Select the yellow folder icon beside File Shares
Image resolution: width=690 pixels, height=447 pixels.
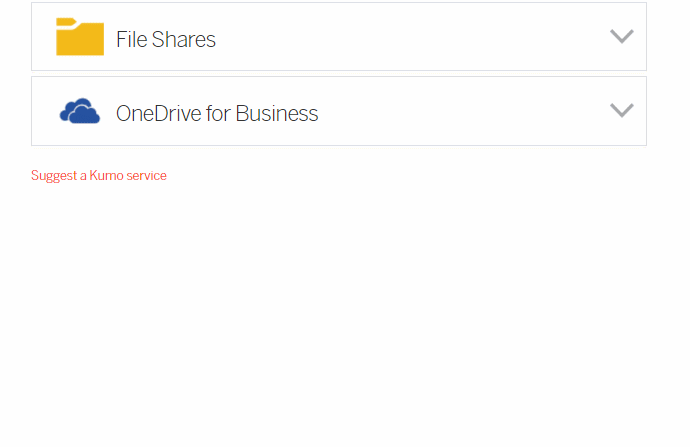(x=80, y=37)
